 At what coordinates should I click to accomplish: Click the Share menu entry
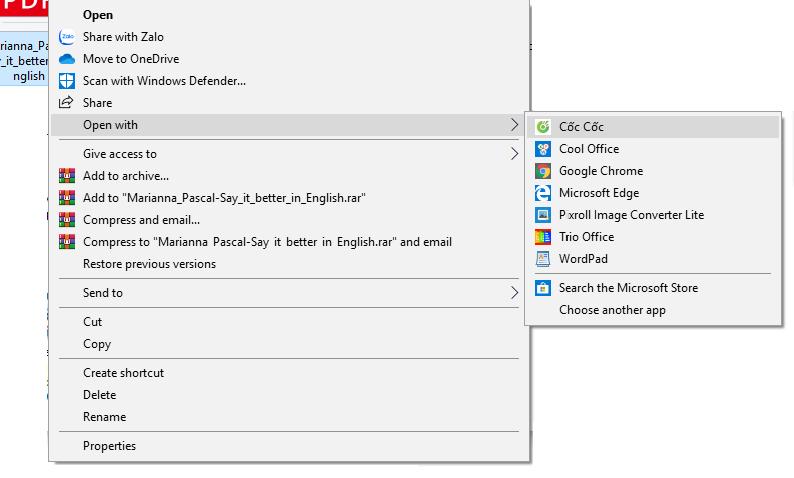[290, 103]
